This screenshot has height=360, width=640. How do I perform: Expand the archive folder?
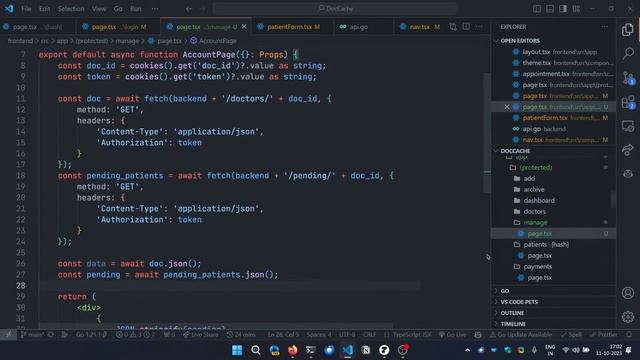pos(553,189)
